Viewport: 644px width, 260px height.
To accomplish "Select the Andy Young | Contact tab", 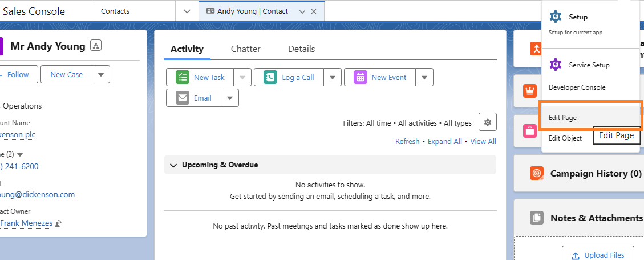I will tap(253, 11).
